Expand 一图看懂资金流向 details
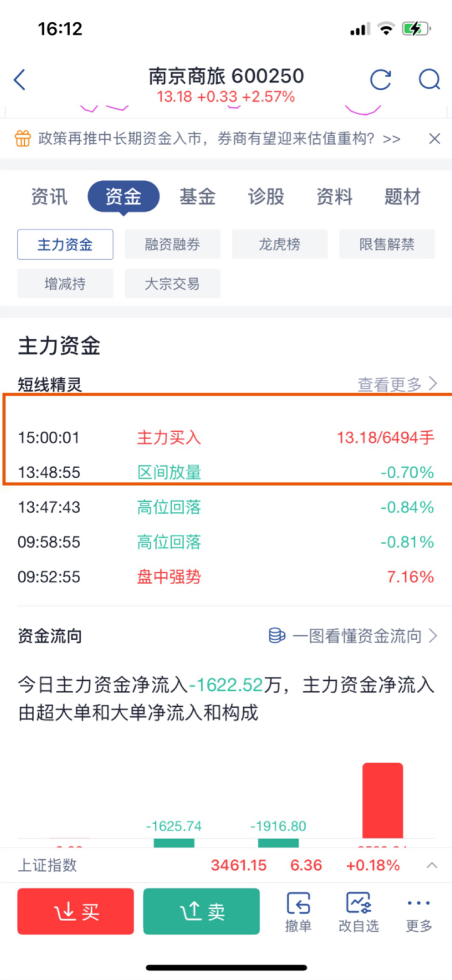Screen dimensions: 452x980 [365, 636]
